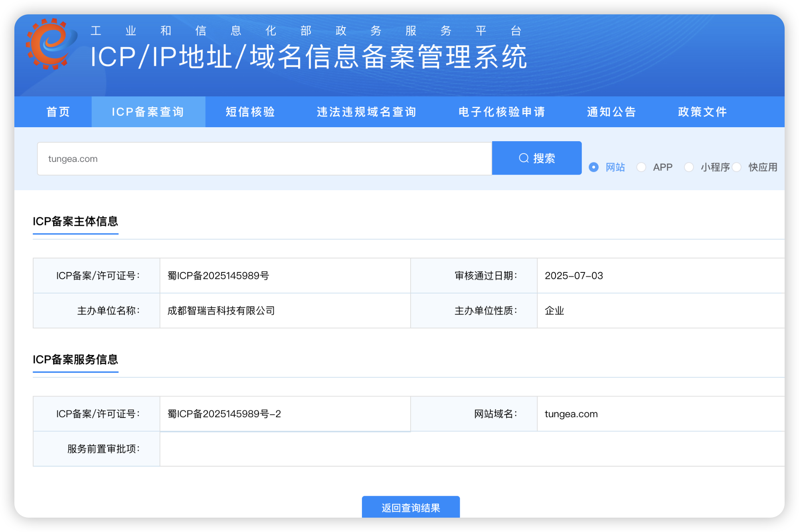Select the 网站 radio button

click(593, 167)
